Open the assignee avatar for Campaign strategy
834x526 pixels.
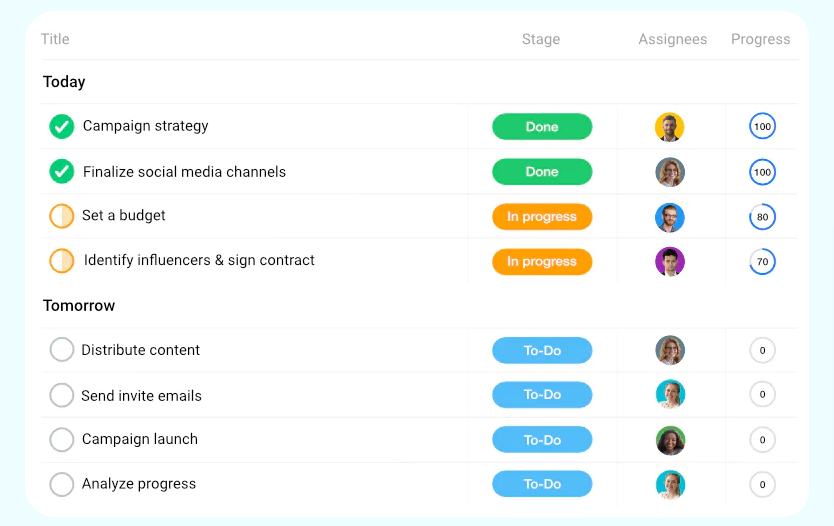tap(670, 127)
